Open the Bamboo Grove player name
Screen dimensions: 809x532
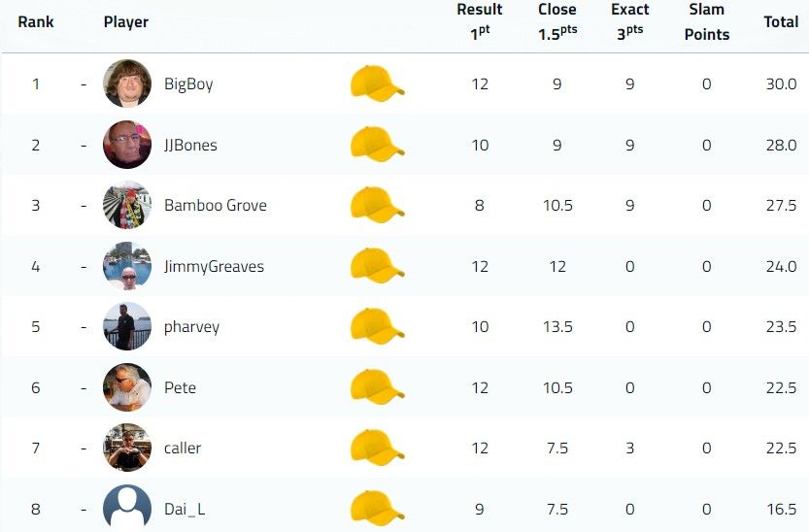216,205
